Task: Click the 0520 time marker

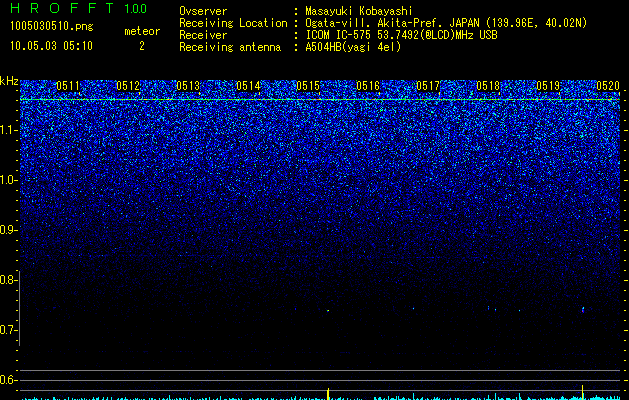Action: [608, 86]
